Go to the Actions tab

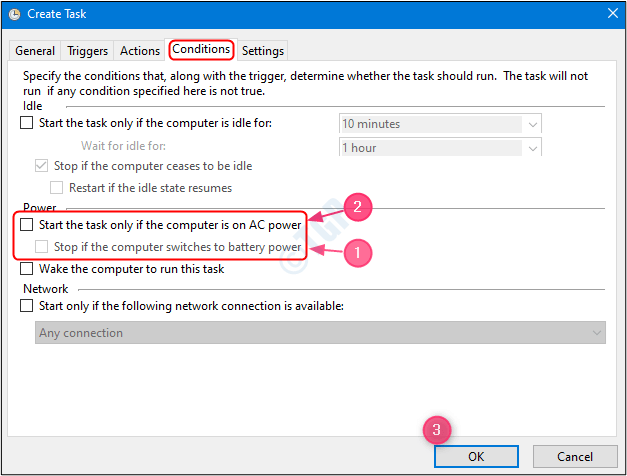pyautogui.click(x=140, y=51)
